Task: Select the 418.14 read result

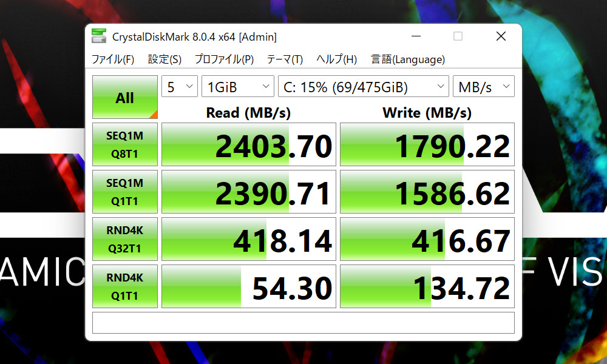Action: tap(248, 239)
